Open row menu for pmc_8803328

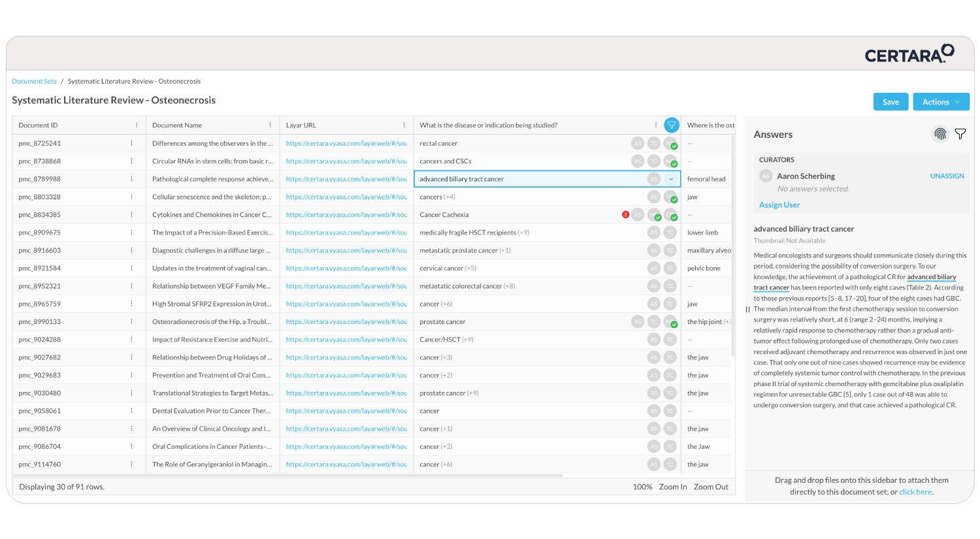click(131, 197)
